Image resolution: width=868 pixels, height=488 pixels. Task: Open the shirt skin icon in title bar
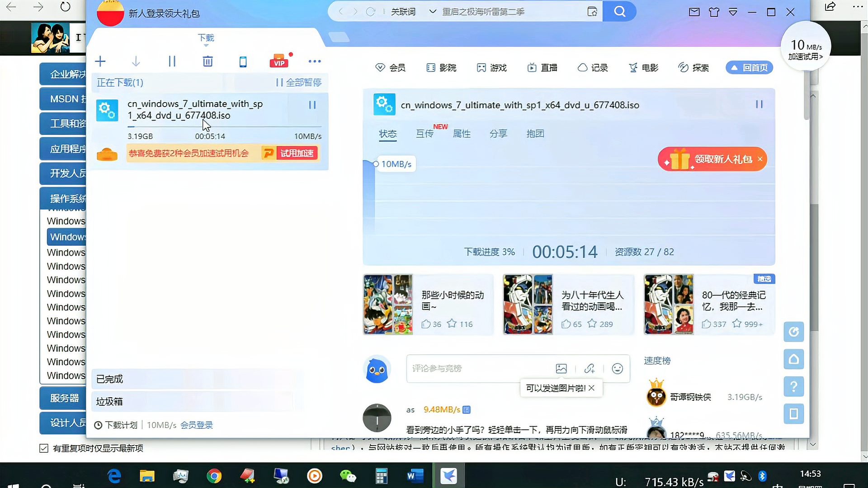[714, 12]
